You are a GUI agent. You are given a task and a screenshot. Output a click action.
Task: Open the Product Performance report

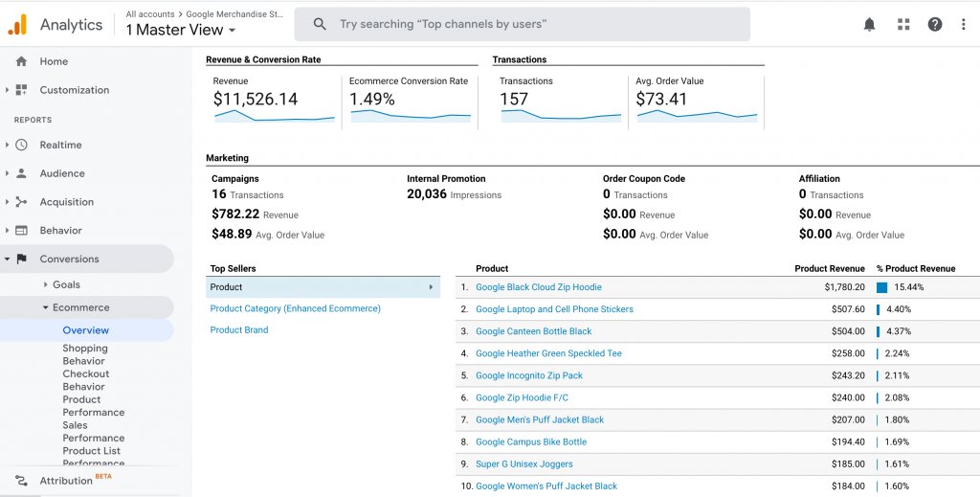tap(93, 406)
